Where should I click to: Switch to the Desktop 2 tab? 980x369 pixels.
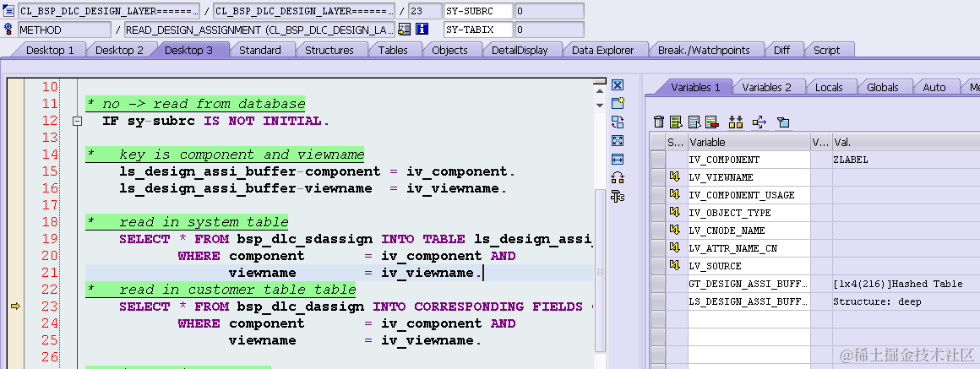pos(119,50)
